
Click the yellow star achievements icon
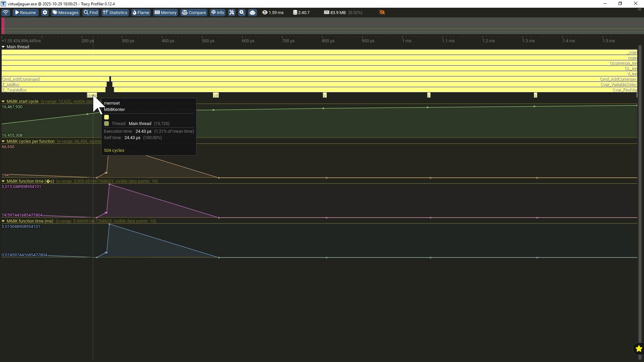(639, 349)
